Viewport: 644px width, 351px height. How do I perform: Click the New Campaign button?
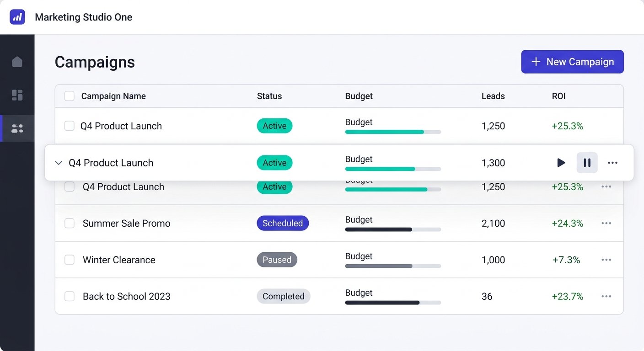[x=572, y=62]
